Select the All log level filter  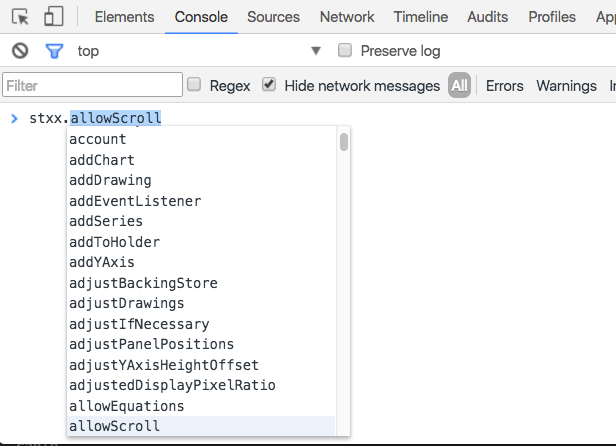point(459,85)
